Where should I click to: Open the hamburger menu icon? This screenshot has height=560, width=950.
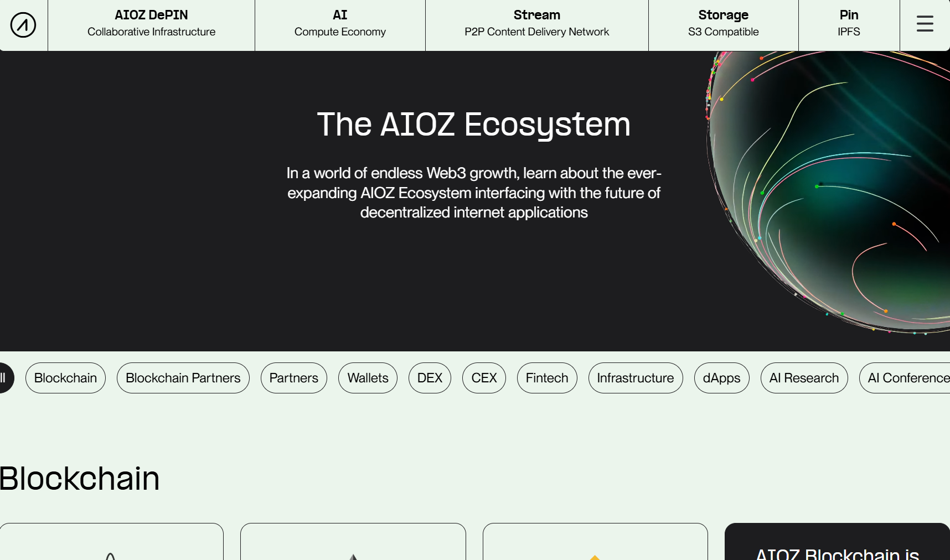(925, 24)
